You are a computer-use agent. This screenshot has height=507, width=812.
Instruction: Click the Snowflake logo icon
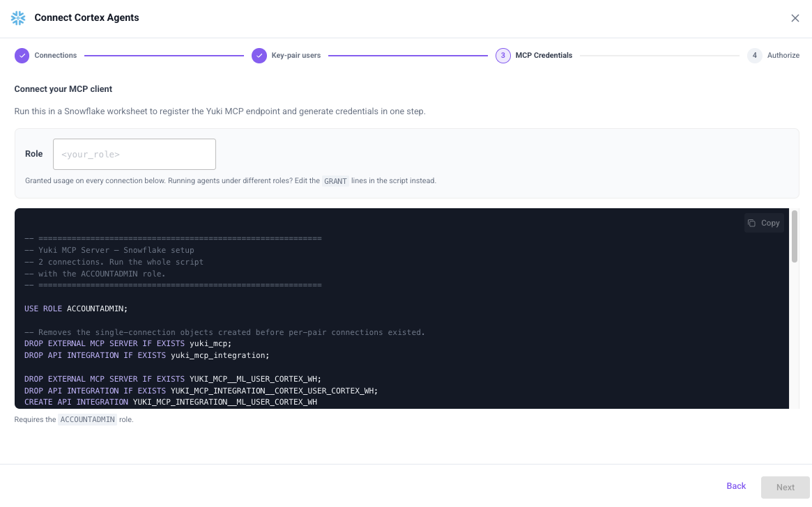[x=18, y=18]
